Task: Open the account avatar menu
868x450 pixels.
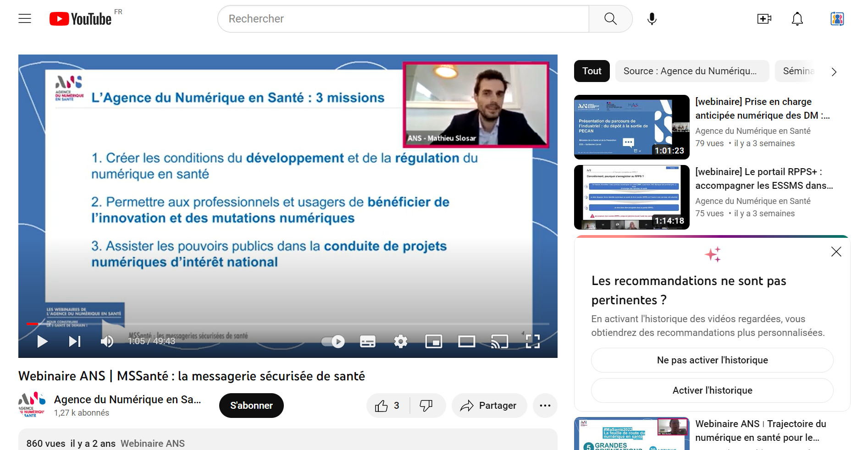Action: click(837, 19)
